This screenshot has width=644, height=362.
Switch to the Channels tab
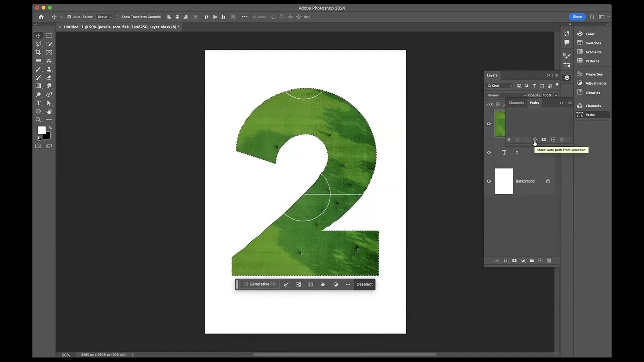click(516, 103)
